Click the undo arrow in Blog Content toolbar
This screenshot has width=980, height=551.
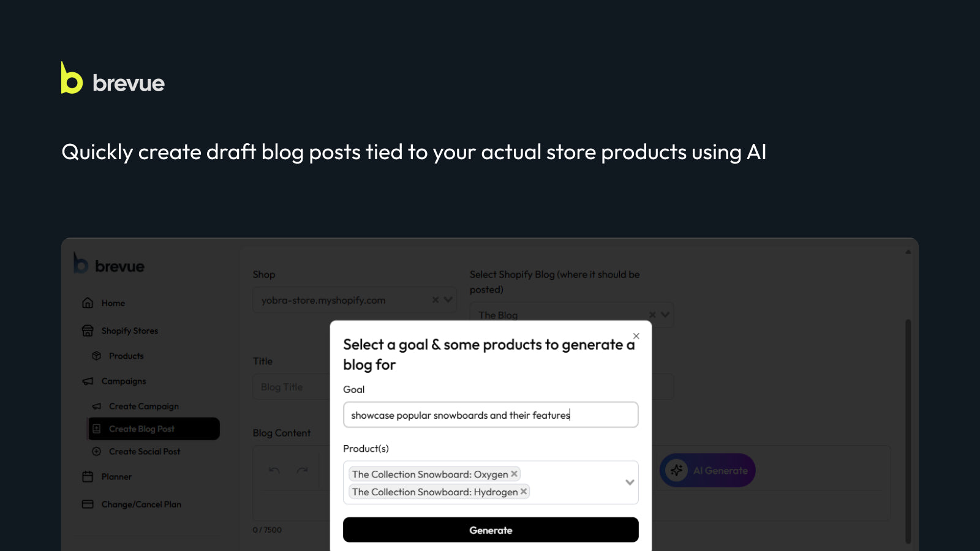tap(274, 469)
